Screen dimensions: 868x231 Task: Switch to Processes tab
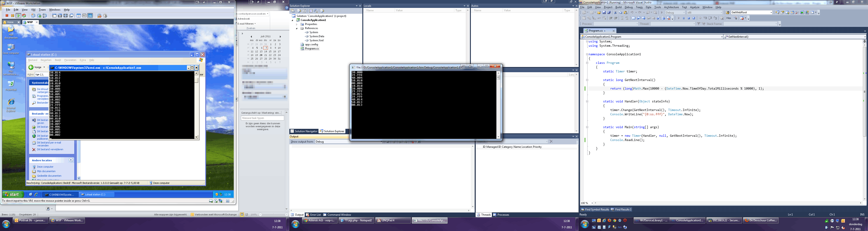click(501, 215)
